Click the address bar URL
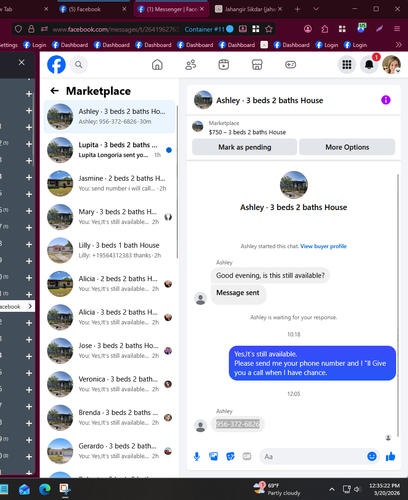The height and width of the screenshot is (500, 408). click(115, 29)
